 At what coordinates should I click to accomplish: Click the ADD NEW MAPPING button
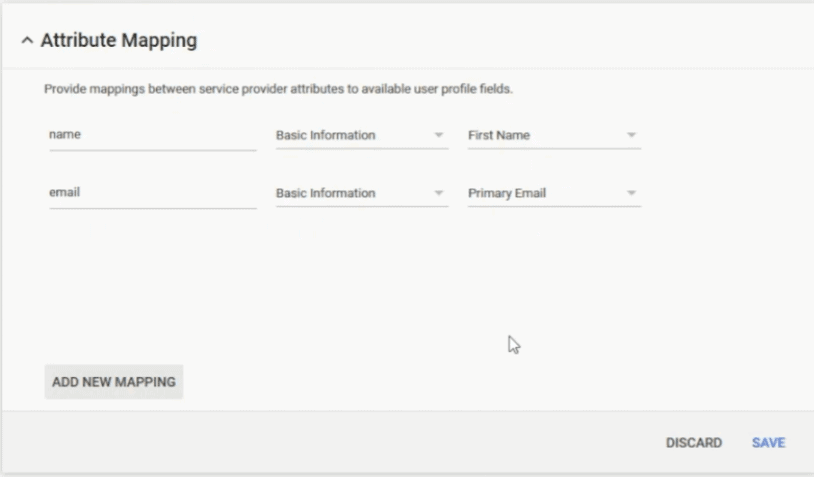click(114, 382)
